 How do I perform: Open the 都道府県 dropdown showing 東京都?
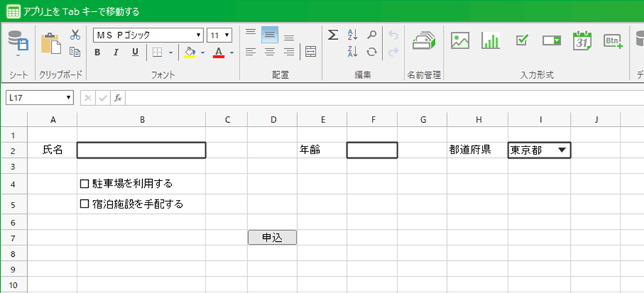tap(562, 150)
